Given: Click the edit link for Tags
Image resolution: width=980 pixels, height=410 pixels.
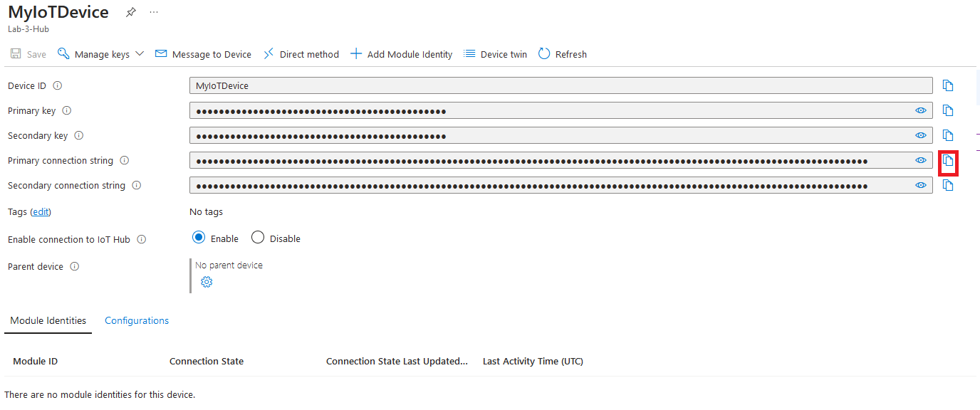Looking at the screenshot, I should [41, 211].
